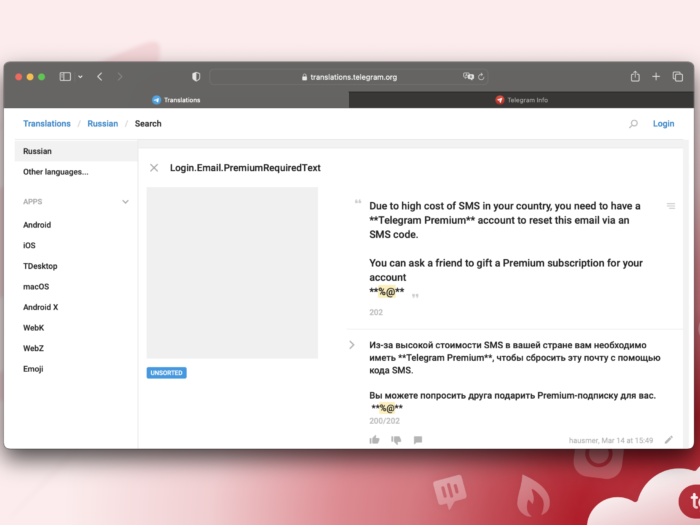Show the tab overview icon
Viewport: 700px width, 525px height.
[x=678, y=77]
